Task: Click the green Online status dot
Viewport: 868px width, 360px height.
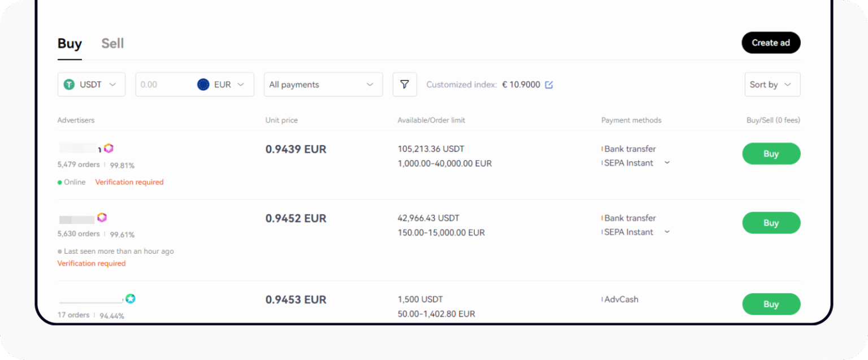Action: click(59, 182)
